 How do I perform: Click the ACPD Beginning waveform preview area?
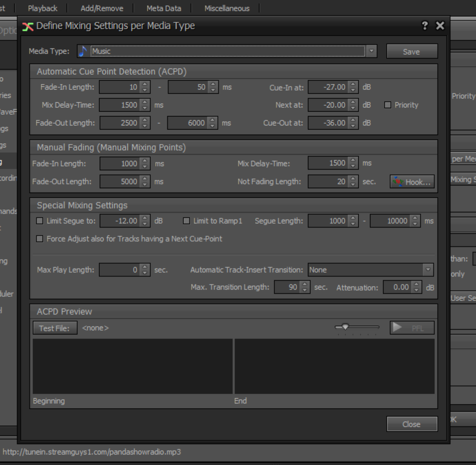133,366
